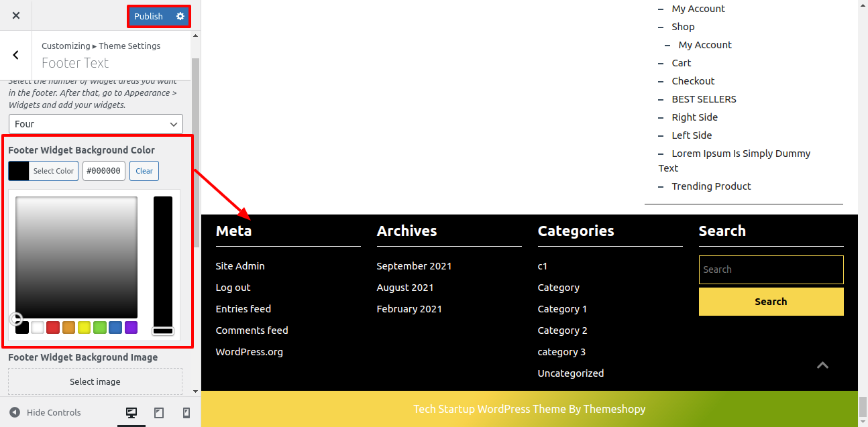Clear the footer widget background color
Image resolution: width=868 pixels, height=427 pixels.
[x=144, y=171]
